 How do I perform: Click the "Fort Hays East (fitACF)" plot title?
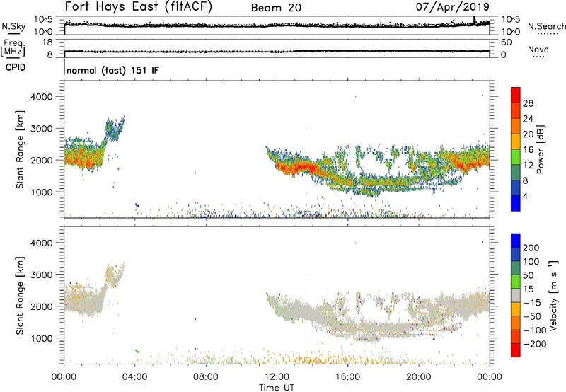(139, 7)
